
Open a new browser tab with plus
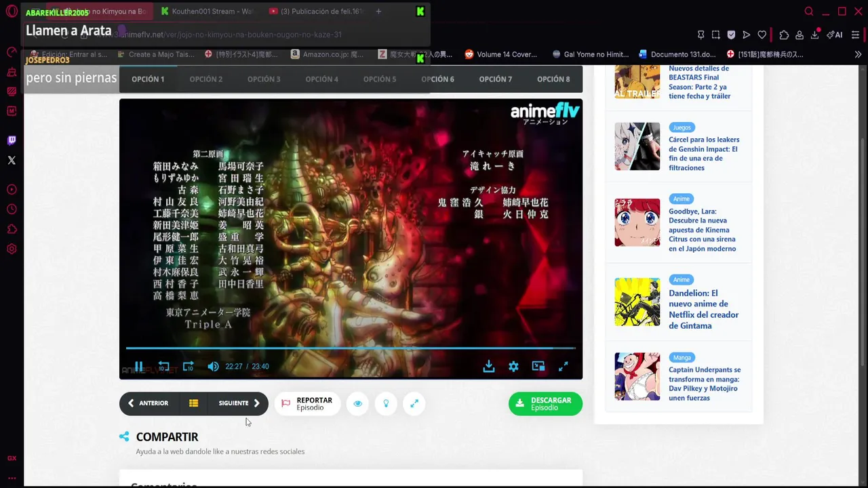[x=378, y=12]
